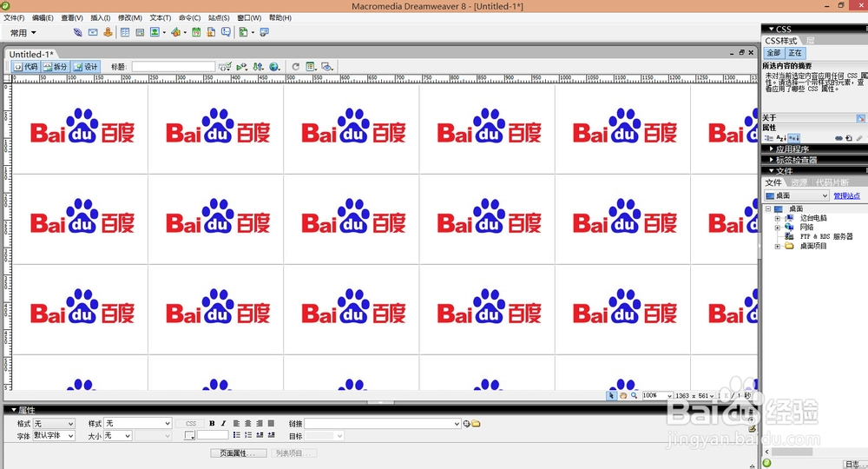Switch to the 代码片断 tab
The image size is (868, 469).
(832, 182)
